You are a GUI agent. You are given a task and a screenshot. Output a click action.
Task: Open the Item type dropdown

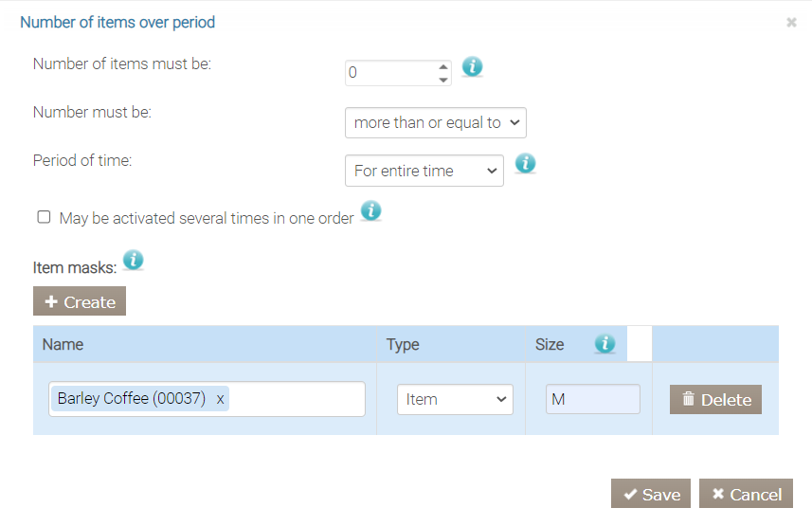click(x=455, y=399)
